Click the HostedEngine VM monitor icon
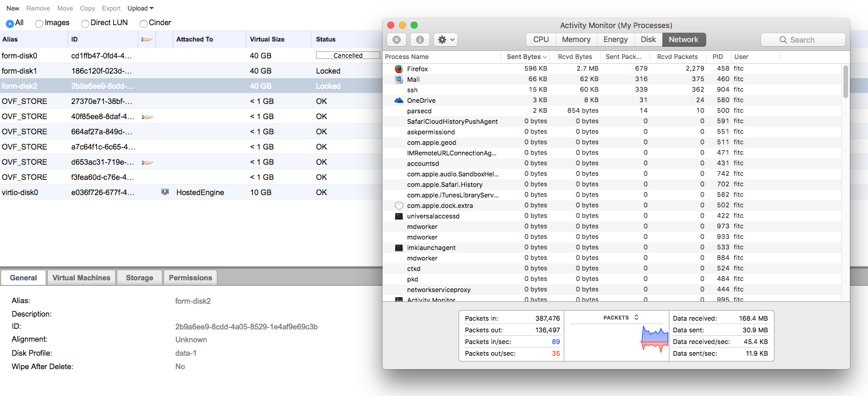Screen dimensions: 868x396 pos(165,192)
